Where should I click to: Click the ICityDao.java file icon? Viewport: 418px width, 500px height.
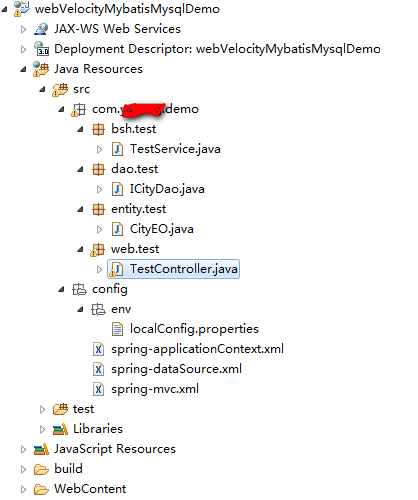117,189
